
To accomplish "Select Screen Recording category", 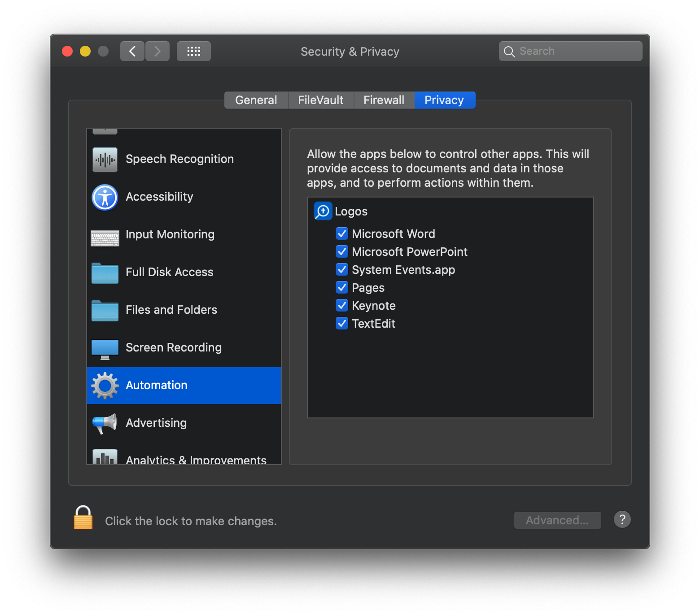I will tap(184, 348).
